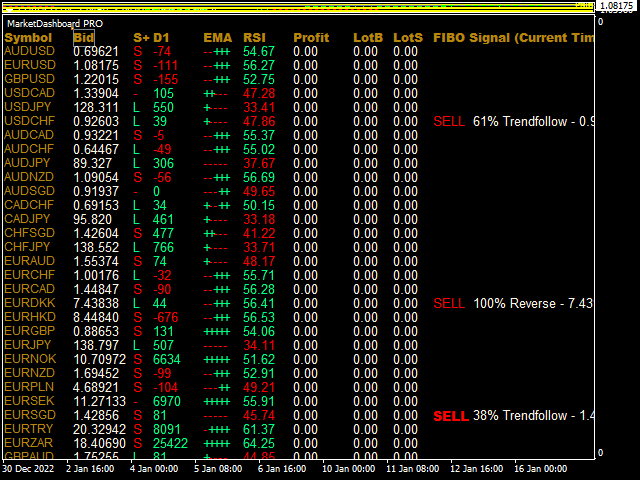Click the 30 Dec 2022 timeline label
This screenshot has height=480, width=640.
click(28, 469)
